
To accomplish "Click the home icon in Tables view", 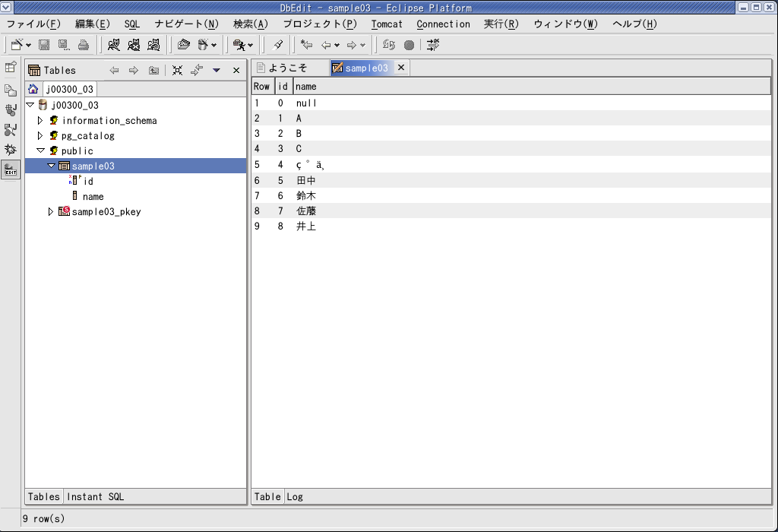I will click(x=33, y=89).
